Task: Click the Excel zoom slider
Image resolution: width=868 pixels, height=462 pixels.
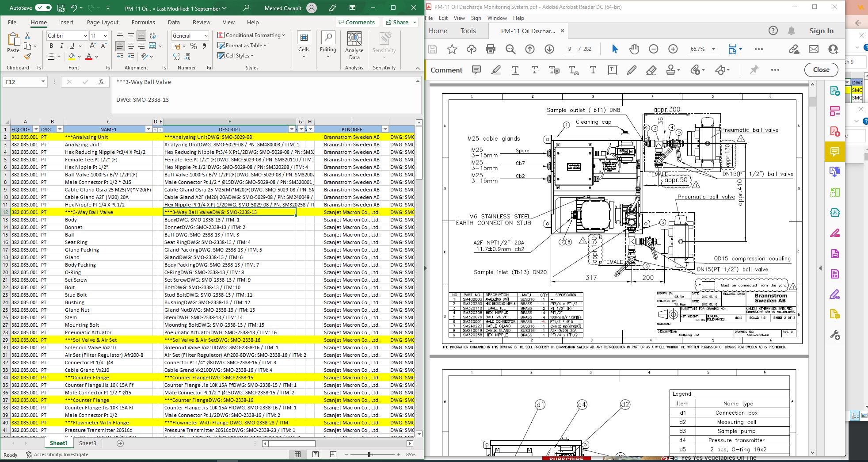Action: (369, 454)
